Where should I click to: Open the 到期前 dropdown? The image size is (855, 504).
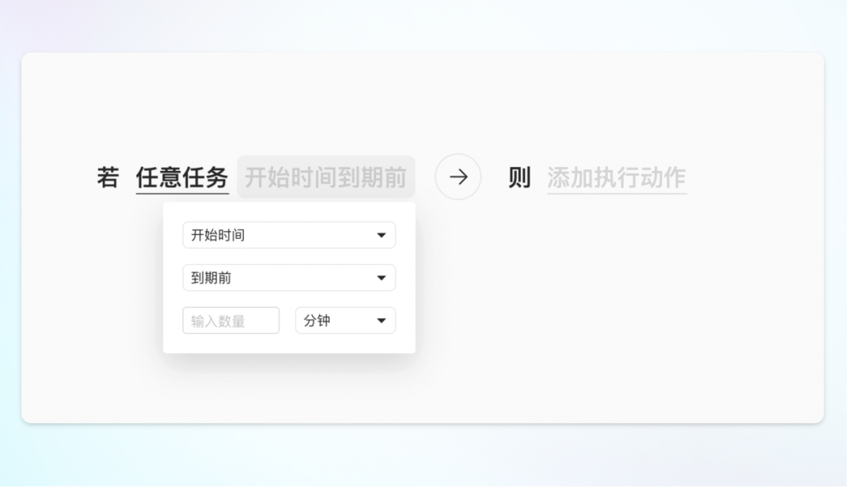click(x=289, y=278)
